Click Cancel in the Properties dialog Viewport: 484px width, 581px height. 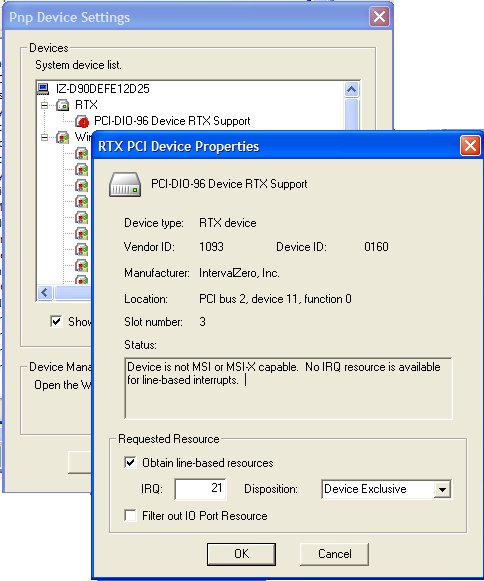tap(334, 554)
